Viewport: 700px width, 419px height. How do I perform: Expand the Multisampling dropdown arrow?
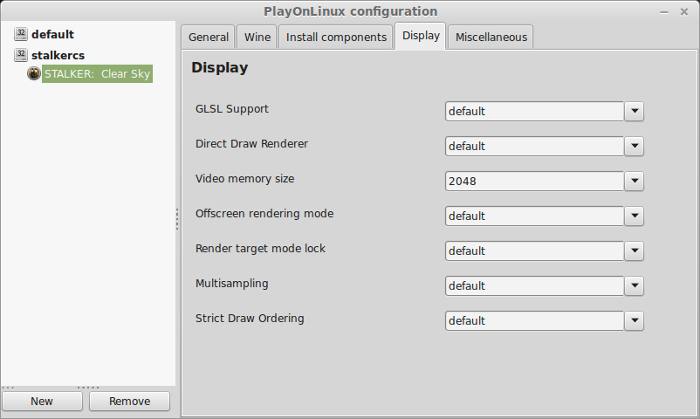click(633, 286)
